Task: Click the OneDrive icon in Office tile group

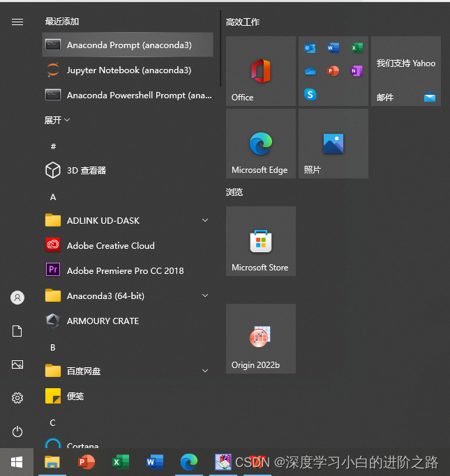Action: (310, 71)
